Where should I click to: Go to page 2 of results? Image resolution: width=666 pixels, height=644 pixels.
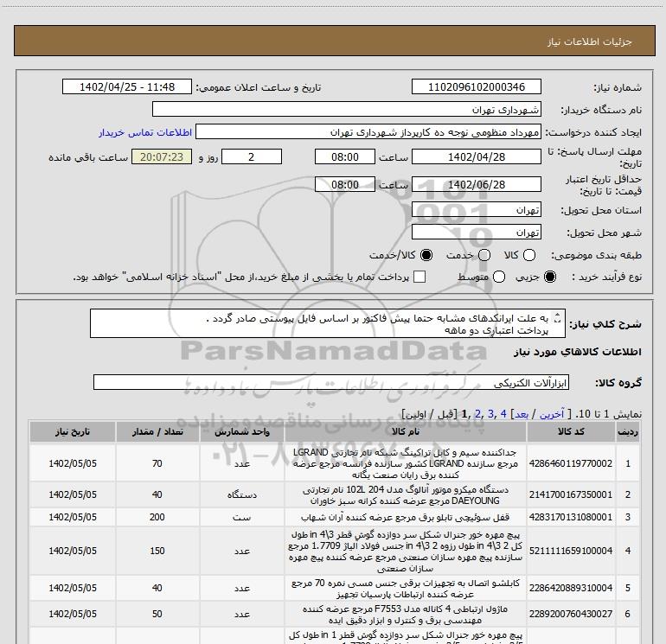coord(477,413)
